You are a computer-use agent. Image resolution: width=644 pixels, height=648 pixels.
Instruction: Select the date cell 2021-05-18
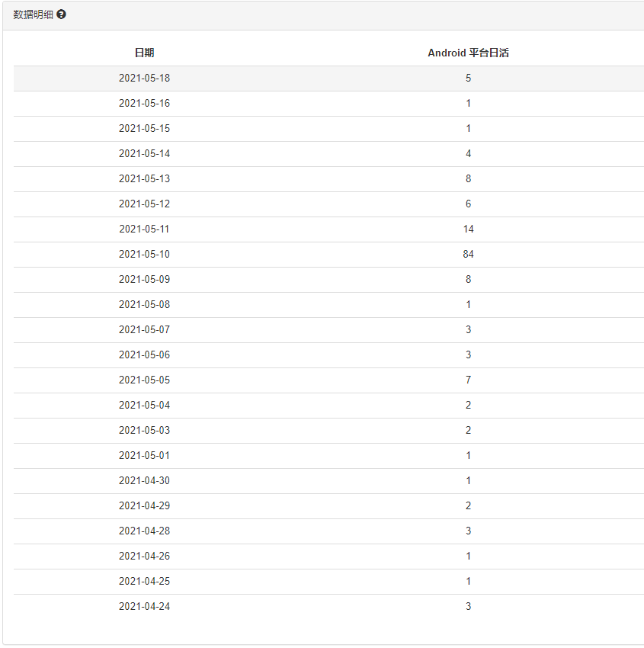pos(144,78)
